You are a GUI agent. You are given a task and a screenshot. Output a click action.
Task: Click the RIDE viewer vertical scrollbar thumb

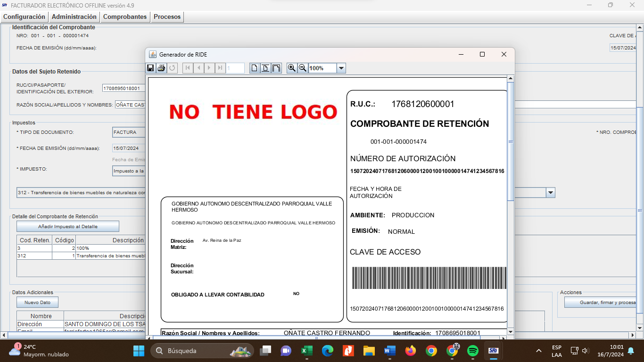tap(510, 141)
